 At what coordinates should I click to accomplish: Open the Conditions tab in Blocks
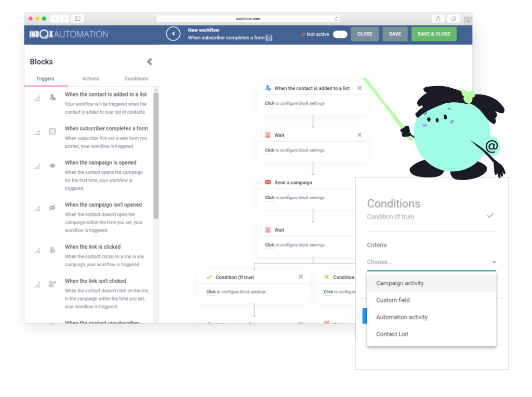tap(136, 79)
